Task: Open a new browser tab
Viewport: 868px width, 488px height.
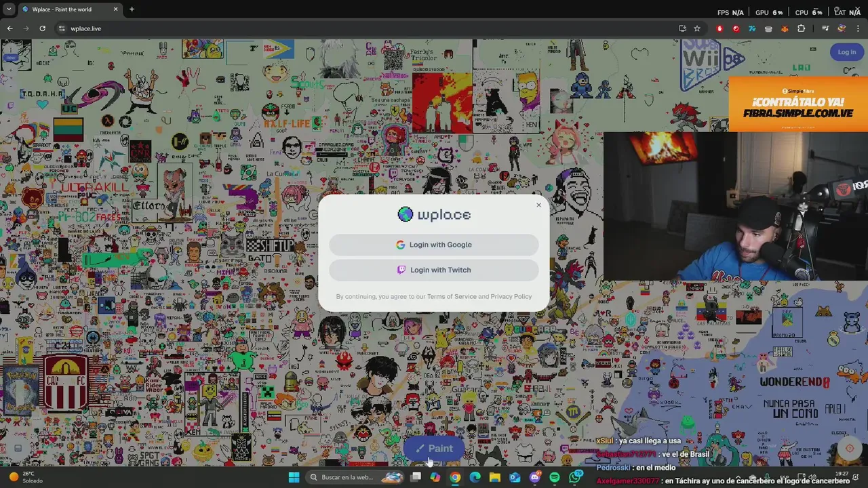Action: (132, 9)
